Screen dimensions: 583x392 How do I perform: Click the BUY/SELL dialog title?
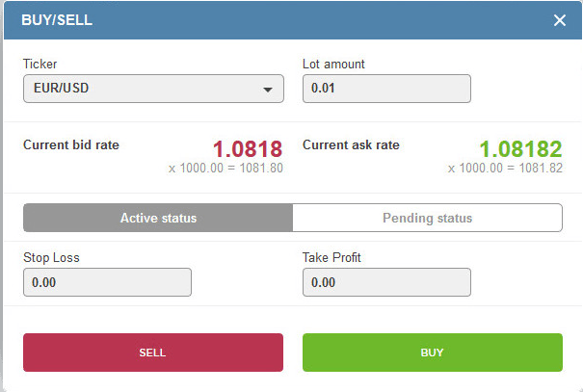58,19
